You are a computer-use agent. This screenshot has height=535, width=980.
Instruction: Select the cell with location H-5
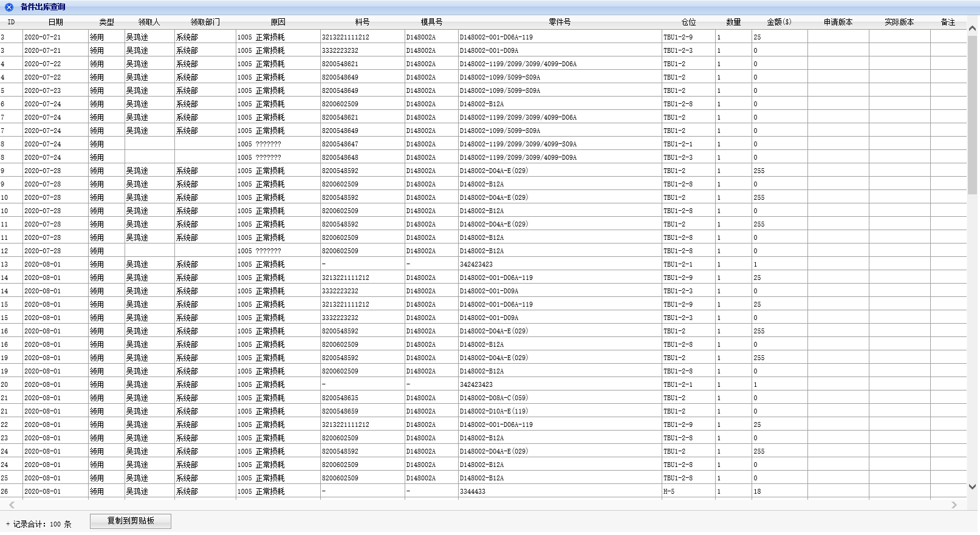pyautogui.click(x=669, y=491)
